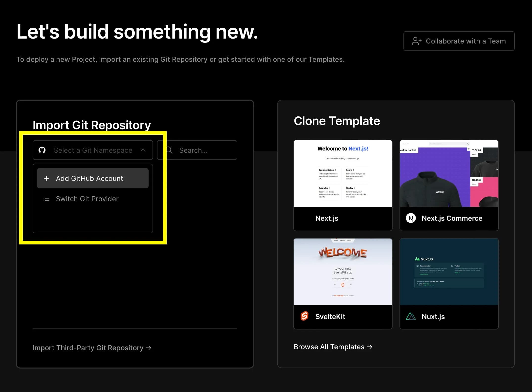Collapse the Git Namespace dropdown chevron

click(143, 150)
